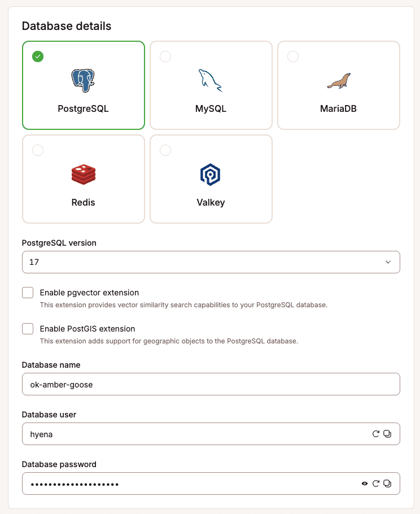Enable the pgvector extension
The image size is (420, 514).
tap(28, 293)
